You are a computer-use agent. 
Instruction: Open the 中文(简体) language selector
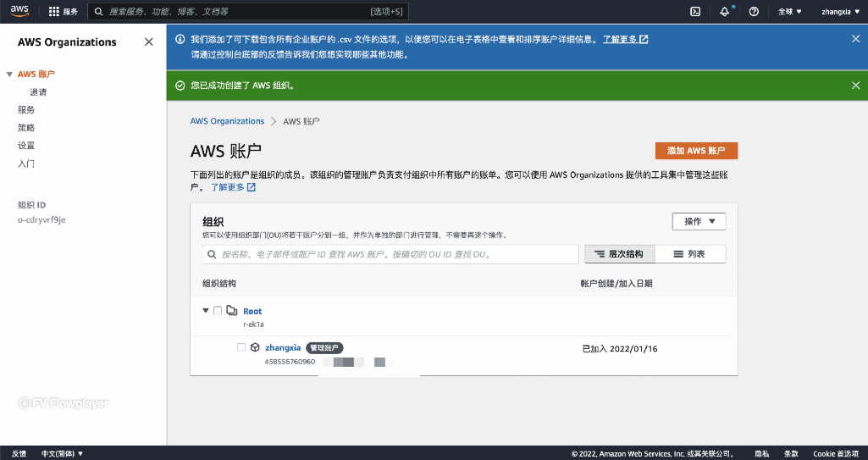(62, 453)
